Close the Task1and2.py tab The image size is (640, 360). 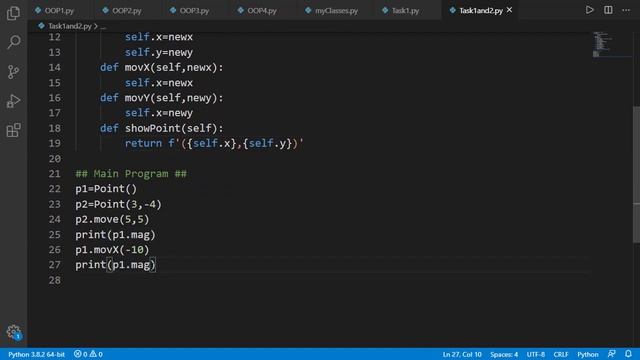[x=509, y=10]
